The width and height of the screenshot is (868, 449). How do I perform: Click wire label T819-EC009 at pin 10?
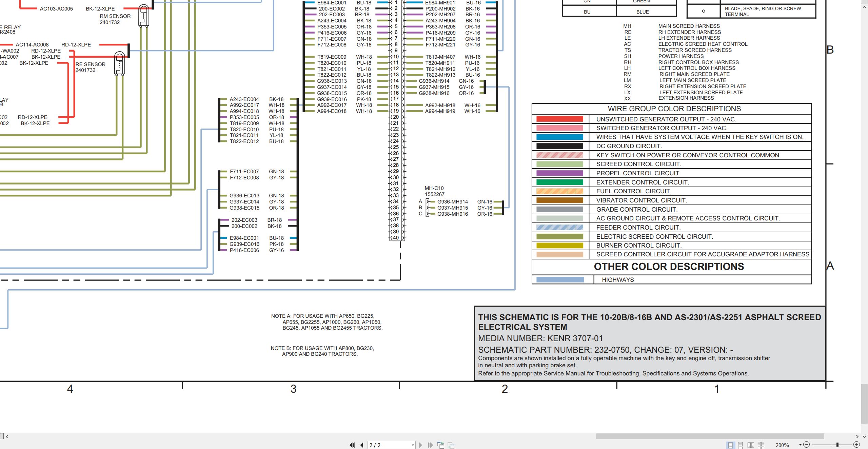coord(332,57)
